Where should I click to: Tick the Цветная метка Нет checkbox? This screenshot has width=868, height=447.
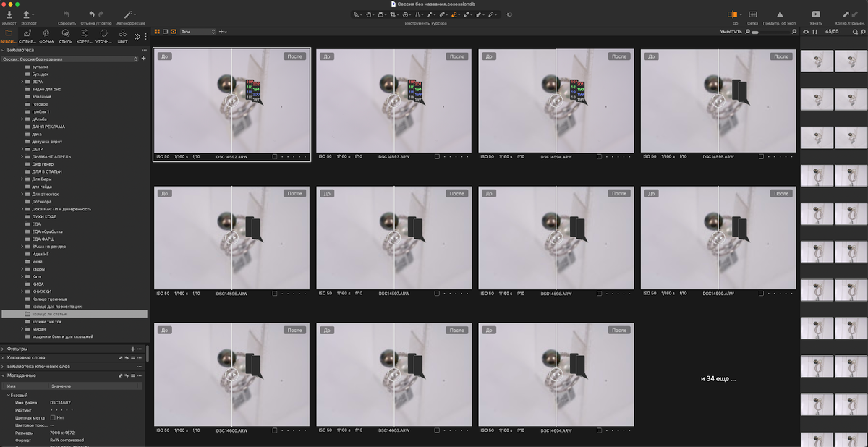pyautogui.click(x=52, y=417)
